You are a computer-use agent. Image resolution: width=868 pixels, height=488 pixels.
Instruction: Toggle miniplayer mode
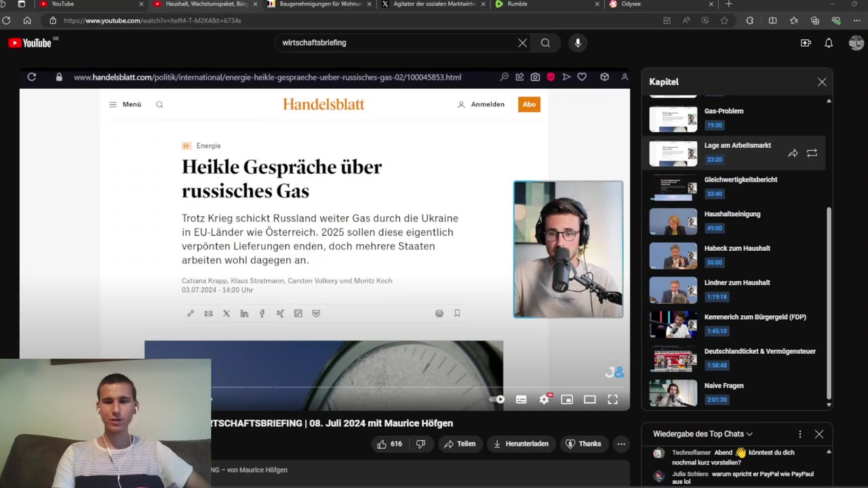pyautogui.click(x=567, y=399)
